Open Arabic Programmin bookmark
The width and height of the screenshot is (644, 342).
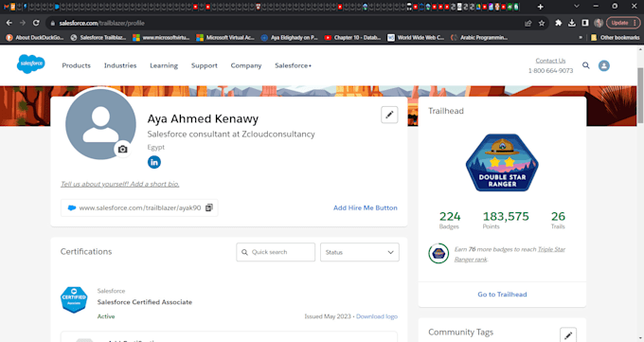tap(479, 37)
